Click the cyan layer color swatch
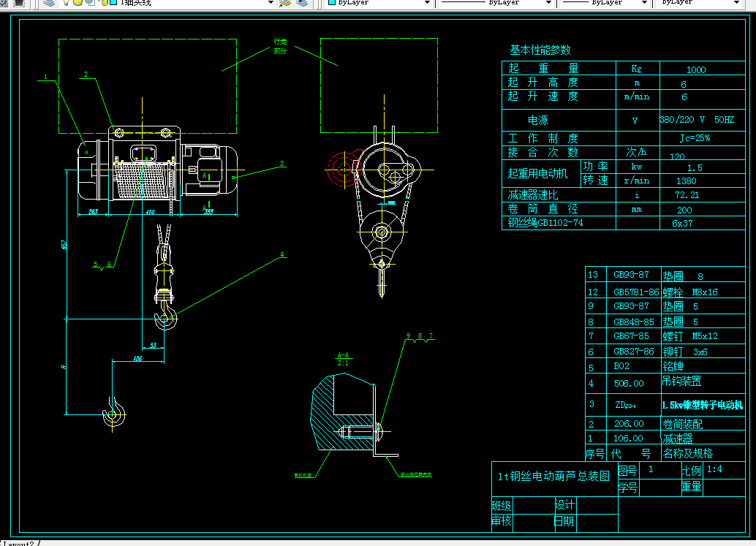Viewport: 756px width, 546px height. click(114, 2)
